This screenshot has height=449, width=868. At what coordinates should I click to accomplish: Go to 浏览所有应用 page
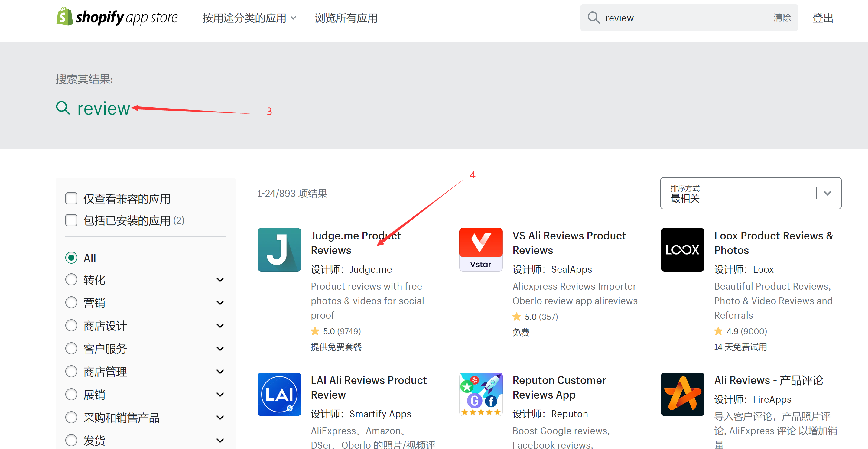[346, 18]
